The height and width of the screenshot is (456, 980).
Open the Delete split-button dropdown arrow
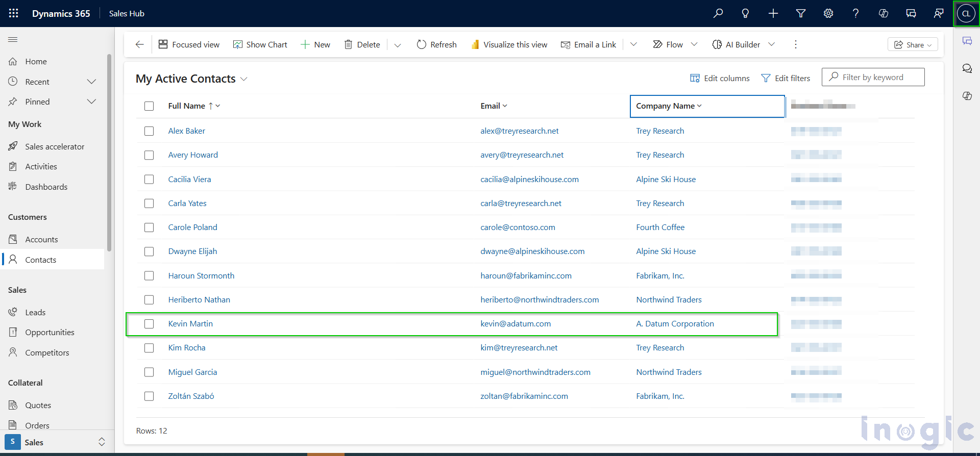pos(398,45)
